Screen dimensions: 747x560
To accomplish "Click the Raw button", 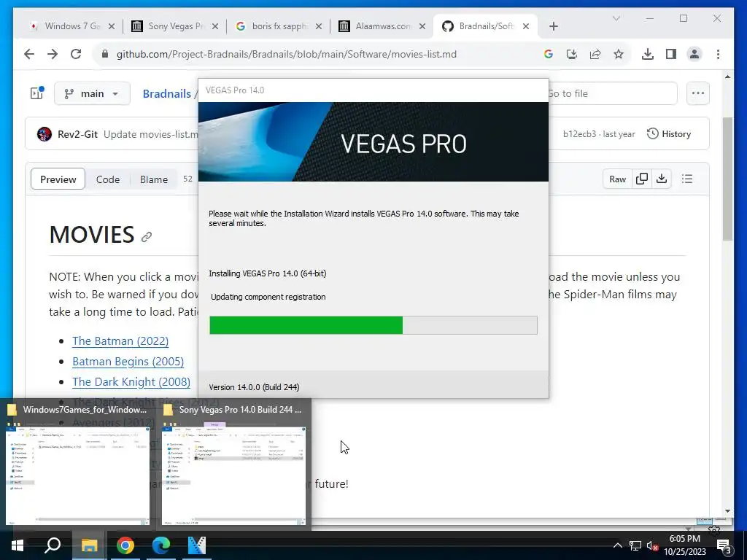I will point(617,179).
